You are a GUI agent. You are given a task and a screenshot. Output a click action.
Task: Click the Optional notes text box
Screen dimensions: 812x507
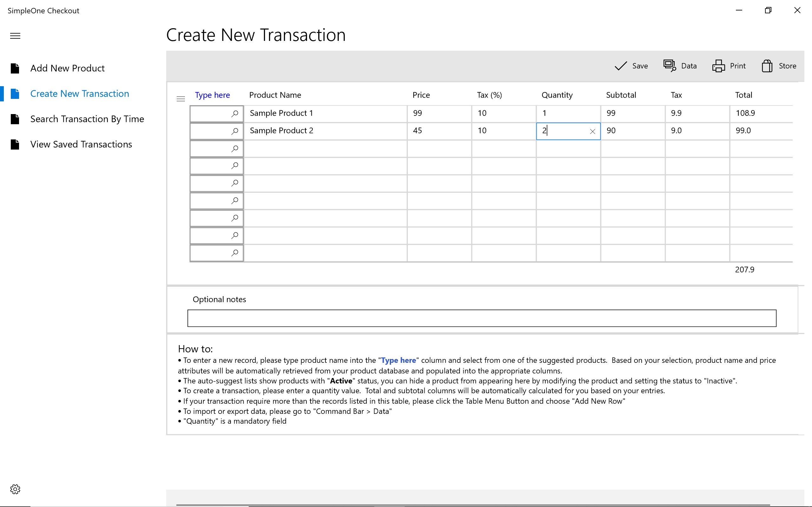coord(481,318)
